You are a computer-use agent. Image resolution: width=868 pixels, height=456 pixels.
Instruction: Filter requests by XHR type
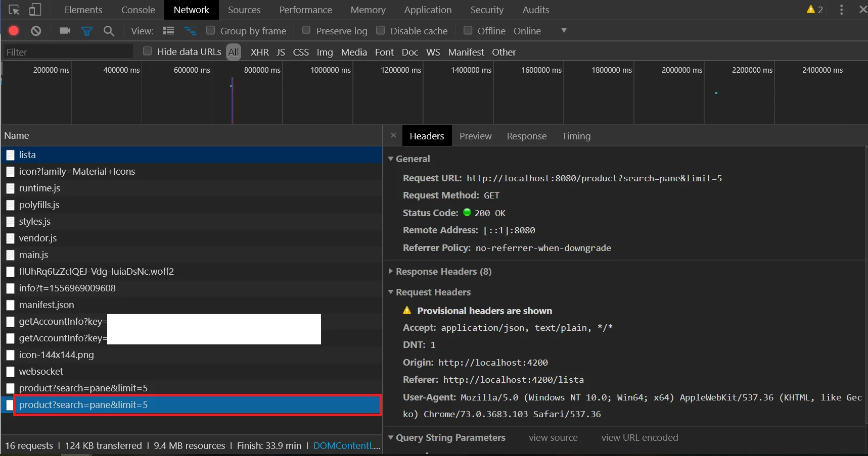260,52
